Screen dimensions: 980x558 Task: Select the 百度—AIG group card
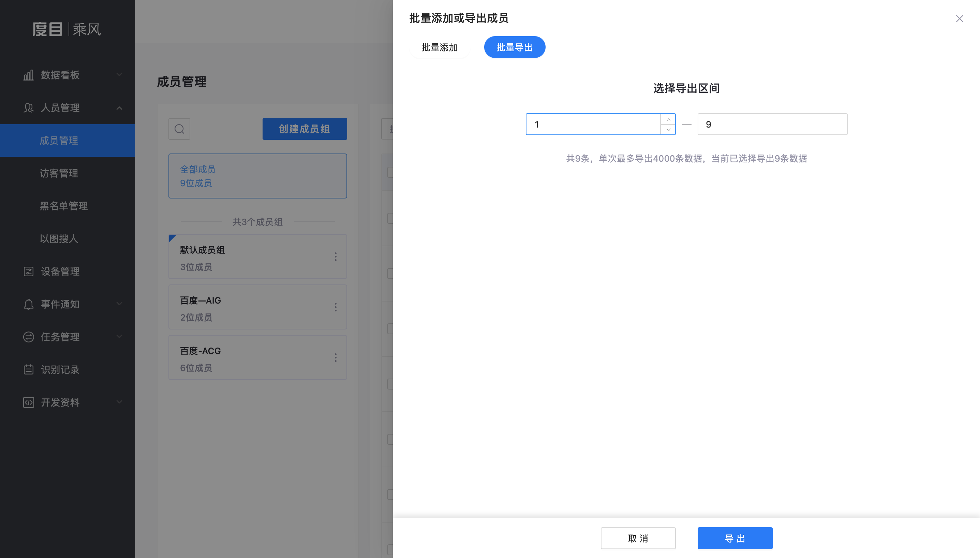258,307
